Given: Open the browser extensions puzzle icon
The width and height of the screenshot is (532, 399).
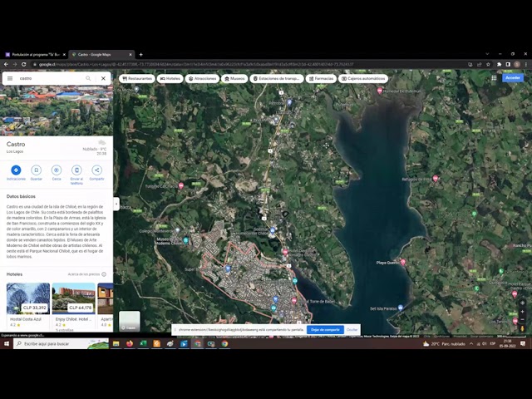Looking at the screenshot, I should 499,65.
